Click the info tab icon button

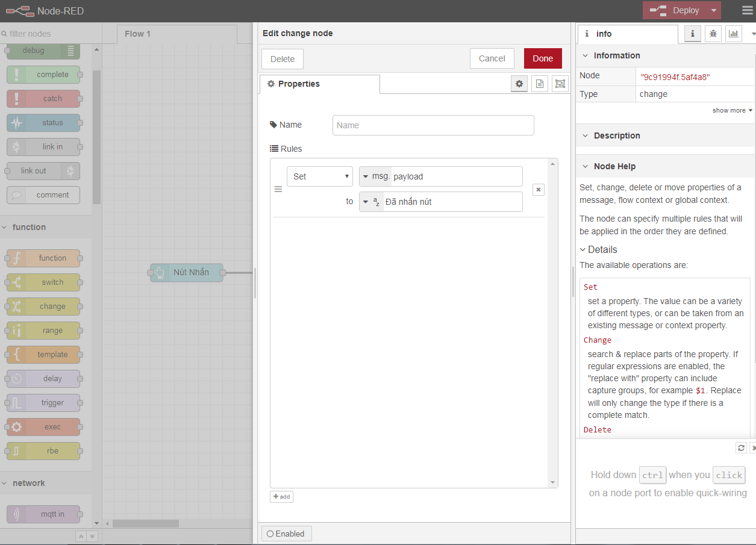point(693,34)
